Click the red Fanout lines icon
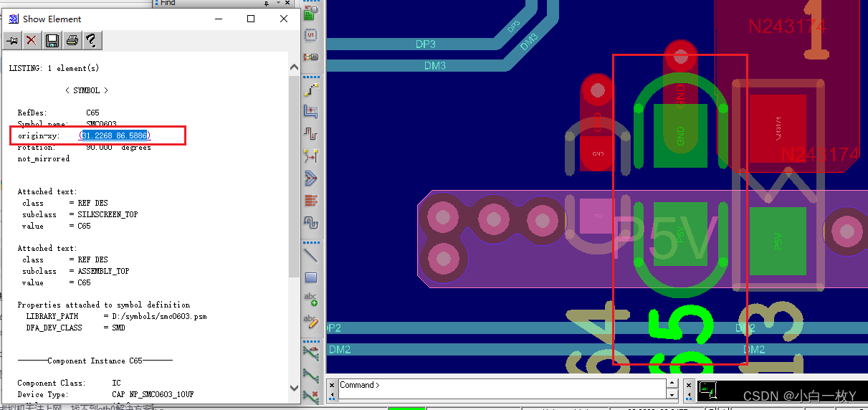The width and height of the screenshot is (868, 410). click(x=311, y=200)
